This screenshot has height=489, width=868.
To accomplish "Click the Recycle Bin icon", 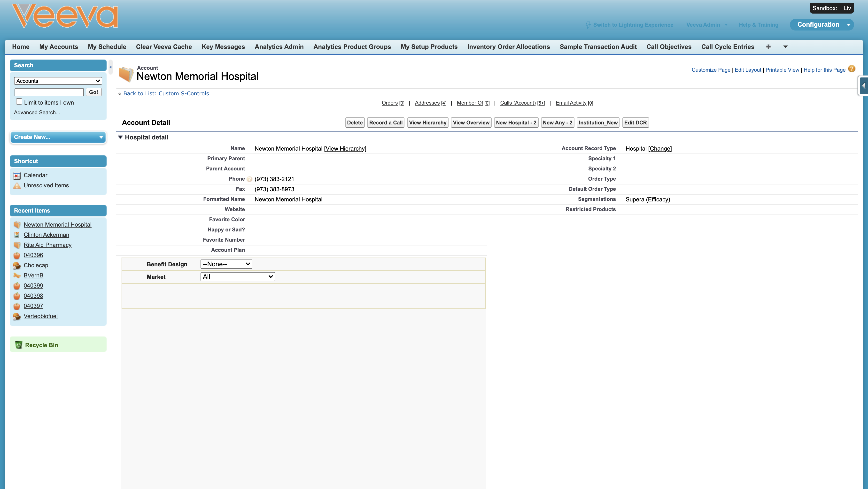I will 19,345.
